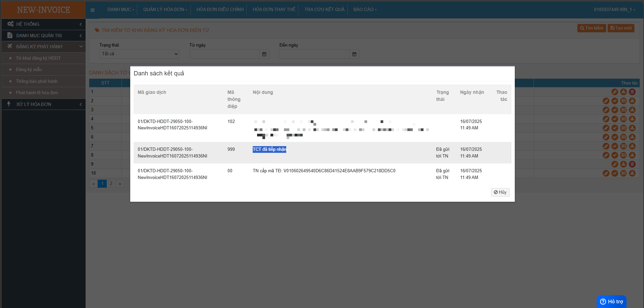Click the ID card icon in row 8
Viewport: 644px width, 308px height.
[x=623, y=155]
